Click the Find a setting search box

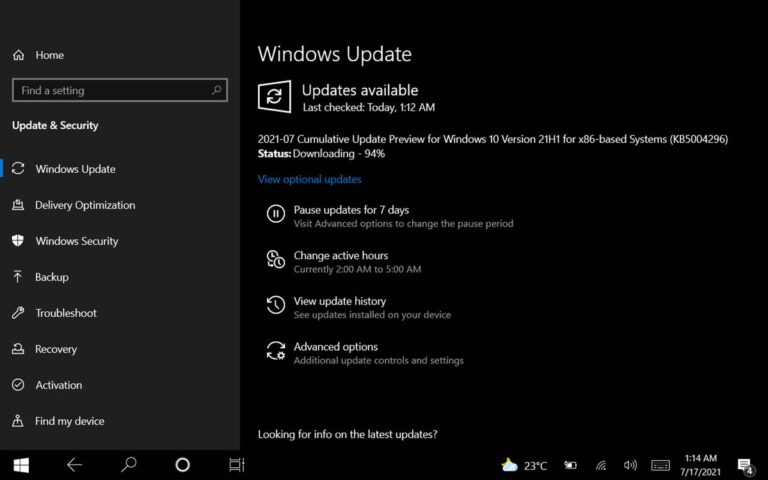pos(120,90)
